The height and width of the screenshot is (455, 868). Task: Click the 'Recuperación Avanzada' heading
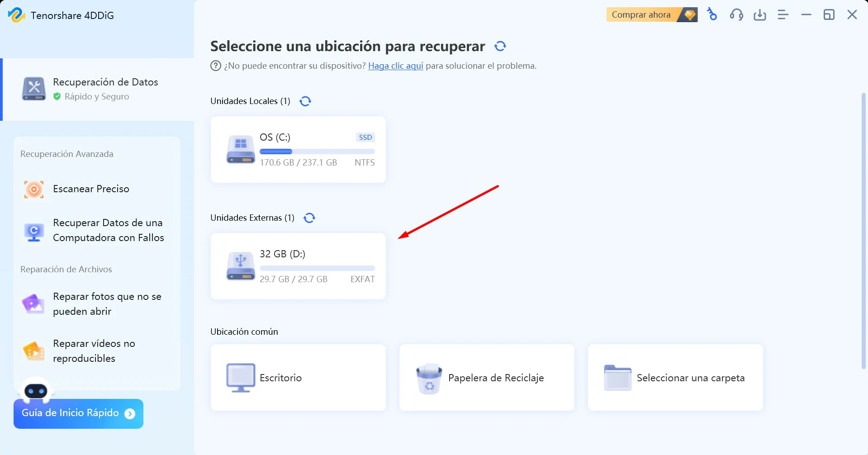point(67,154)
